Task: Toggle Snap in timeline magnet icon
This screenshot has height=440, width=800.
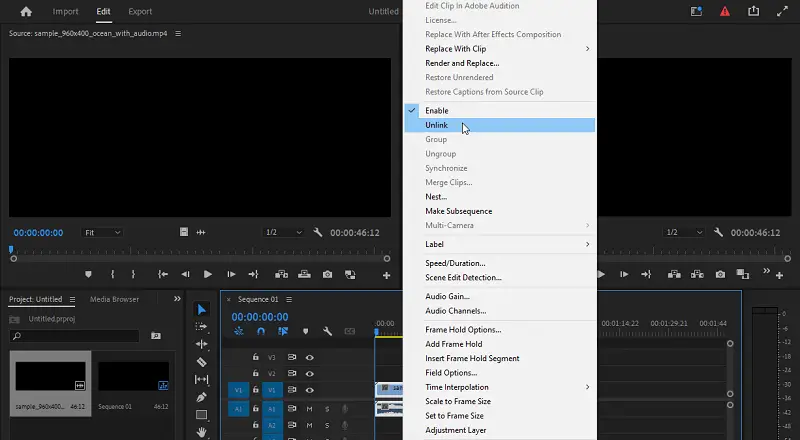Action: tap(261, 331)
